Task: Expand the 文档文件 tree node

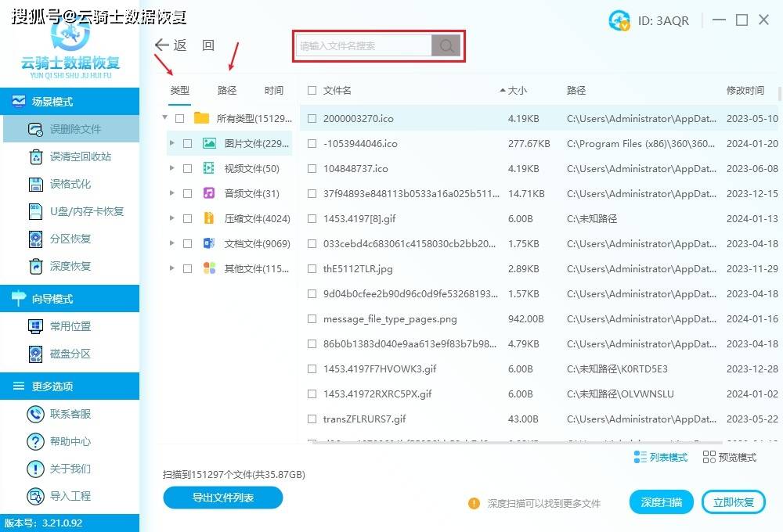Action: 171,243
